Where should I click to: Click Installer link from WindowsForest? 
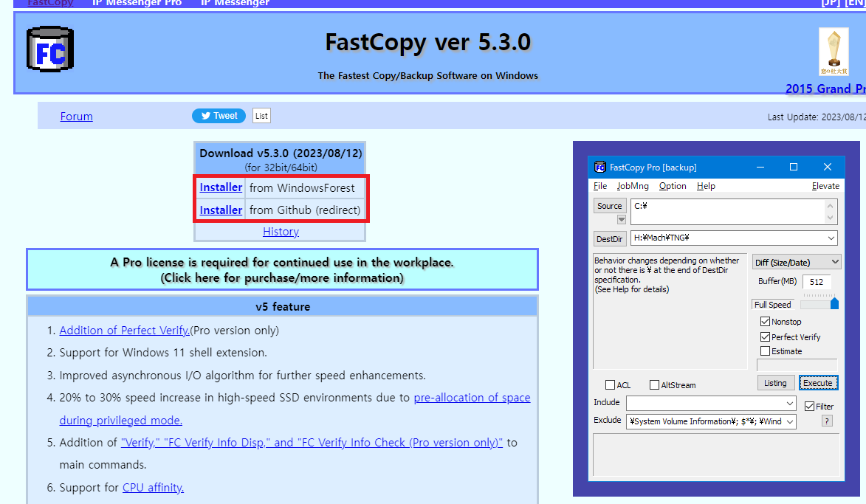click(221, 187)
